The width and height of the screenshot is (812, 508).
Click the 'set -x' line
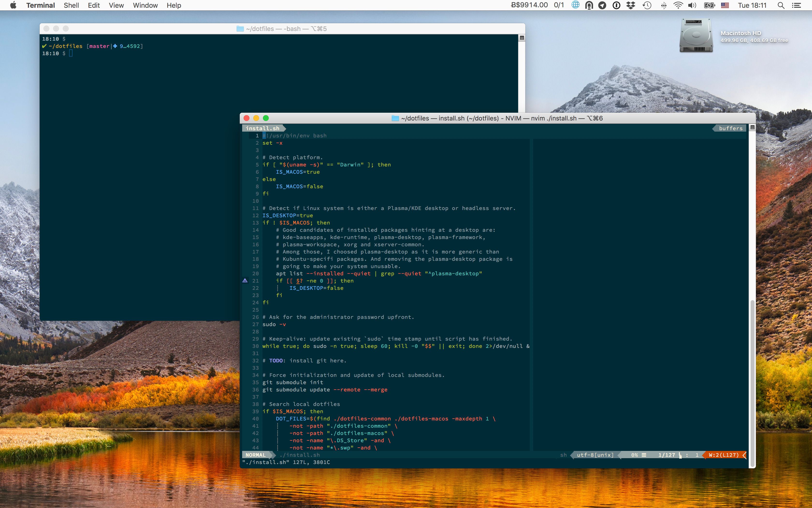[x=272, y=143]
